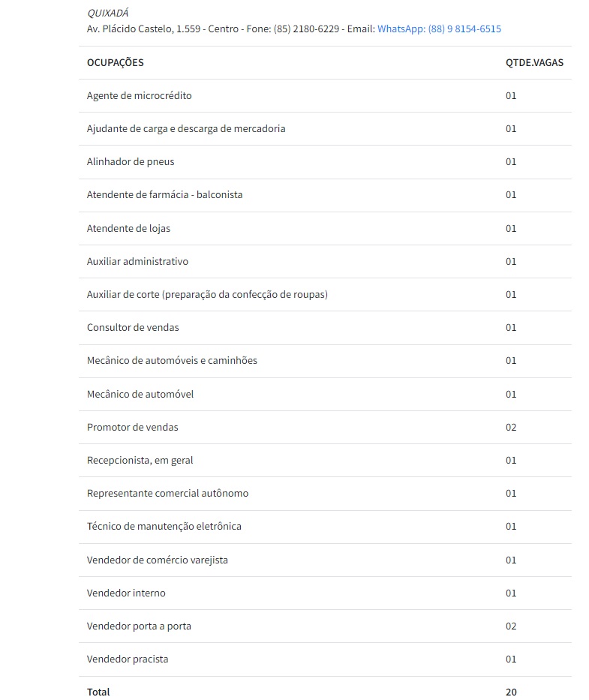Click Vendedor de comércio varejista entry
The width and height of the screenshot is (589, 700).
(x=158, y=560)
